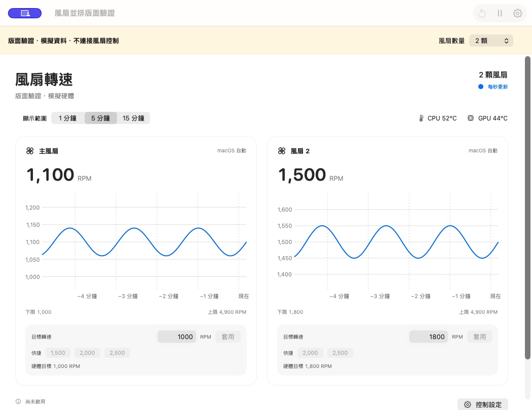Viewport: 532px width, 410px height.
Task: Click the 每秒更新 label
Action: [x=498, y=87]
